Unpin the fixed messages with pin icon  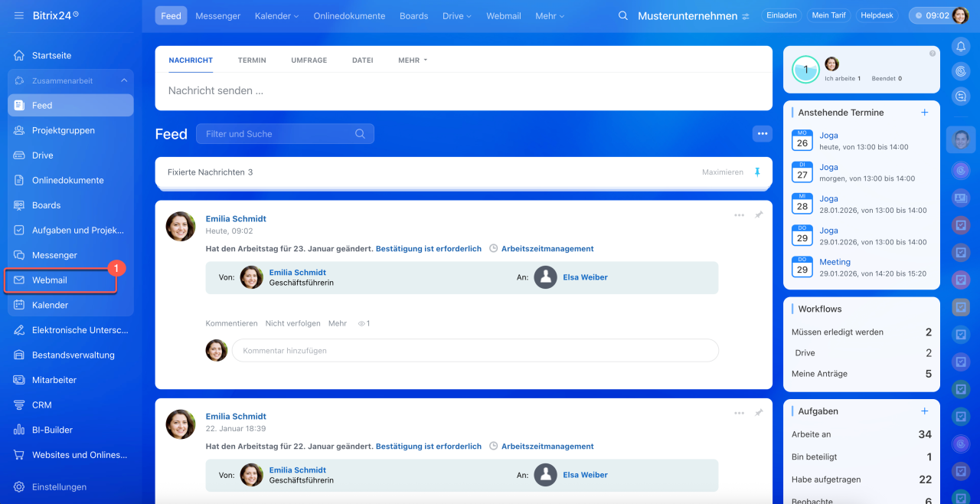pos(757,172)
